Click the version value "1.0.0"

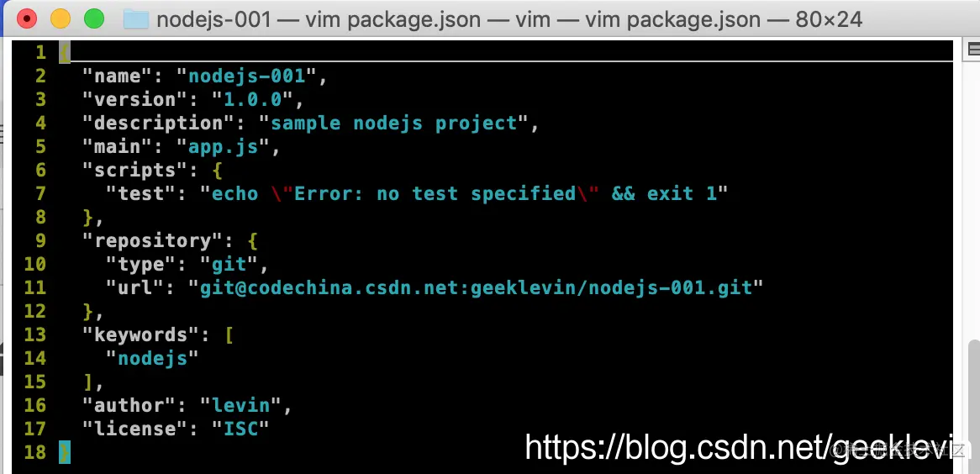(x=252, y=99)
